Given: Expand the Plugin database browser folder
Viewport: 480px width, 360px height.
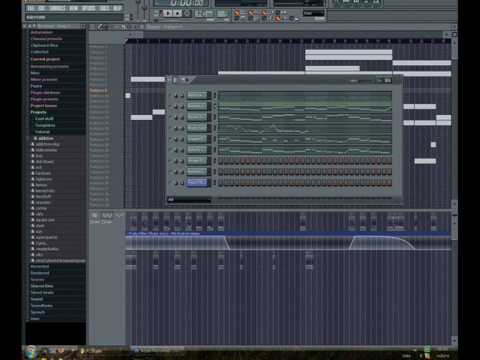Looking at the screenshot, I should coord(45,93).
